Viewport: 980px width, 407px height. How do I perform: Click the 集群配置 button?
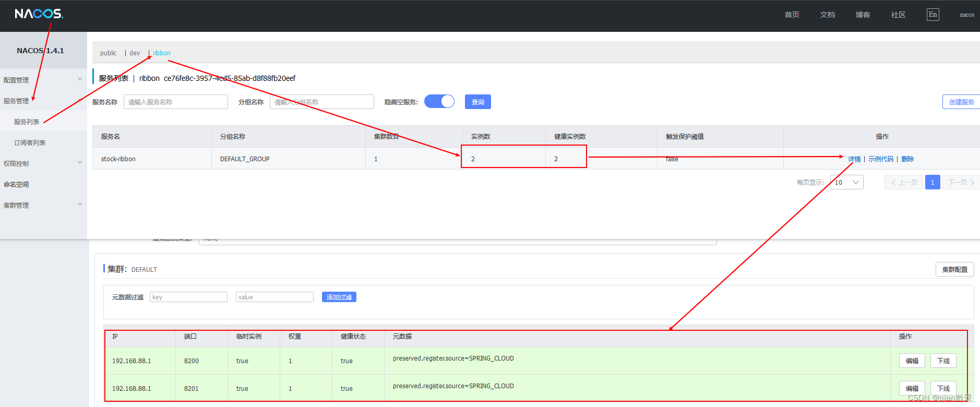pos(954,269)
